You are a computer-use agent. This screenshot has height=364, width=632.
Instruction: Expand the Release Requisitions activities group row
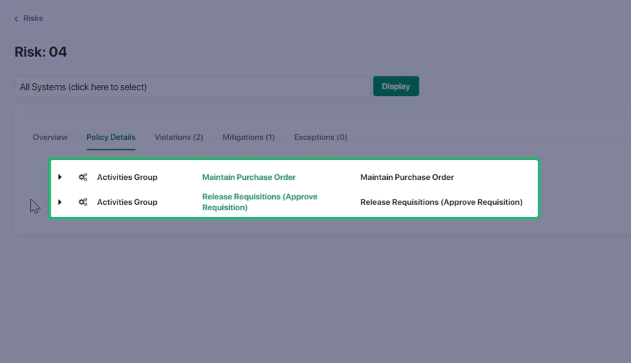point(60,202)
